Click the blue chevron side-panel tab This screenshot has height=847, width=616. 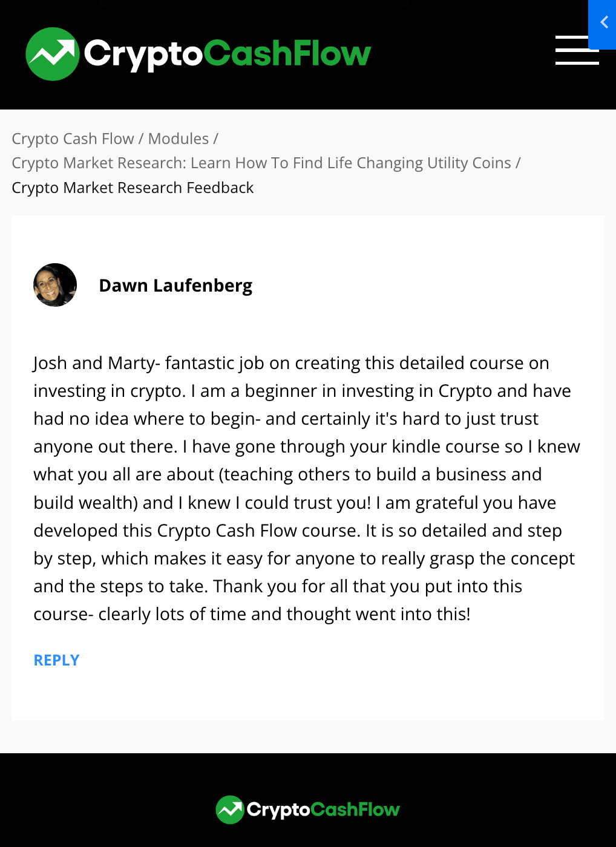pyautogui.click(x=603, y=24)
